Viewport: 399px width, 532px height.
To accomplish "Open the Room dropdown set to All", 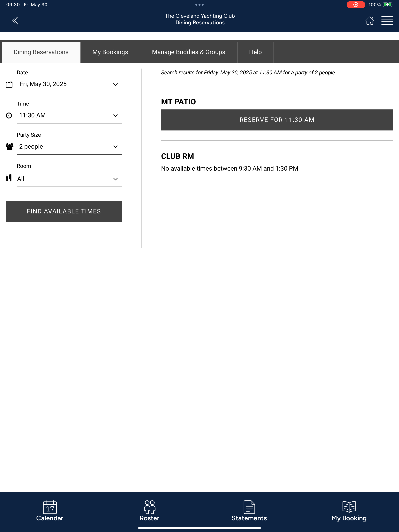I will click(69, 179).
